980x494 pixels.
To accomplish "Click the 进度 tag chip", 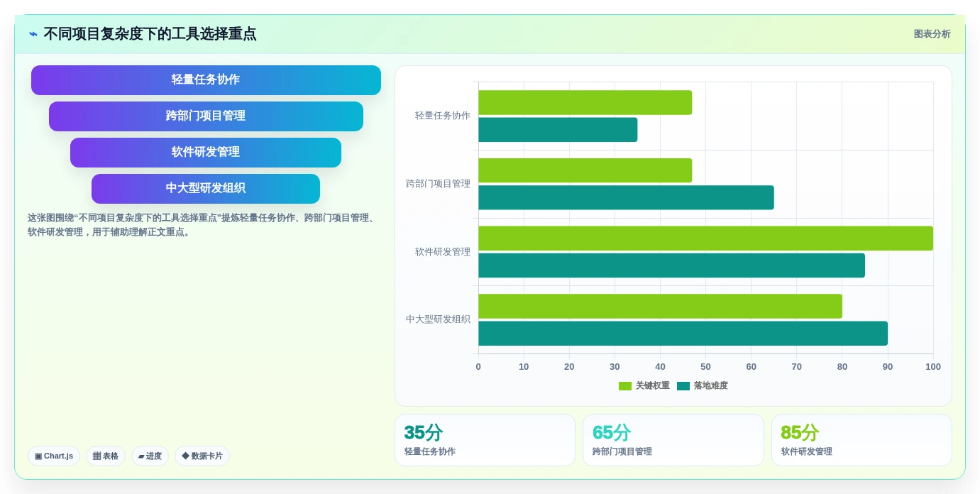I will [150, 456].
